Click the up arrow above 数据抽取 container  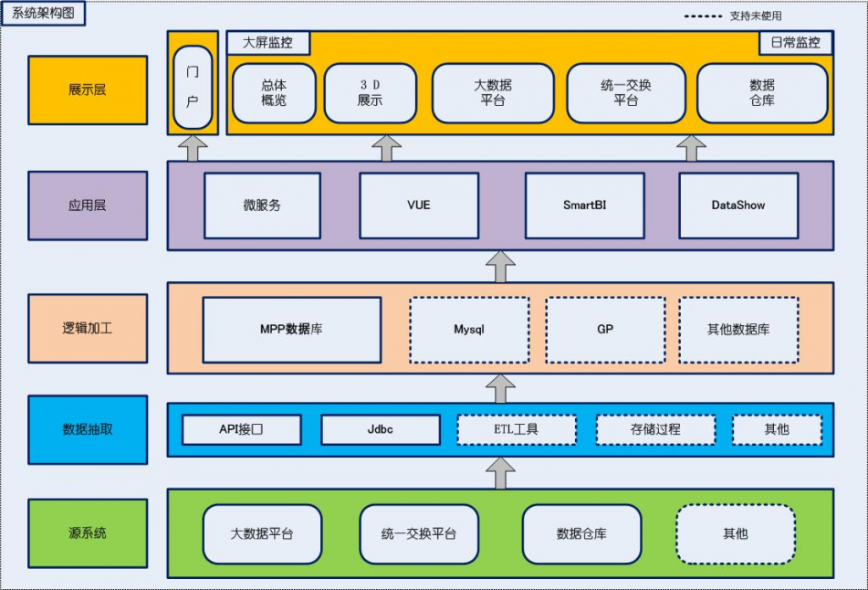(x=500, y=388)
